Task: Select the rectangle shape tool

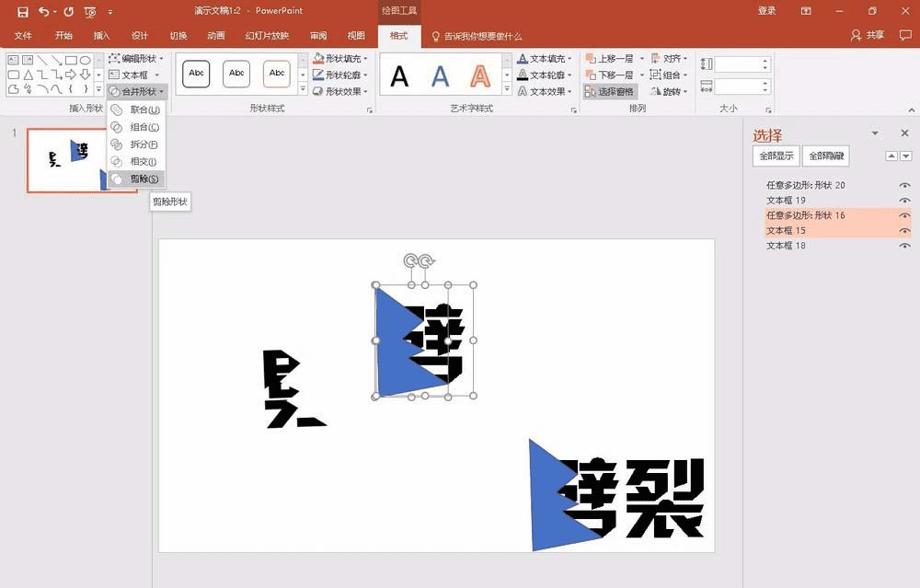Action: (71, 60)
